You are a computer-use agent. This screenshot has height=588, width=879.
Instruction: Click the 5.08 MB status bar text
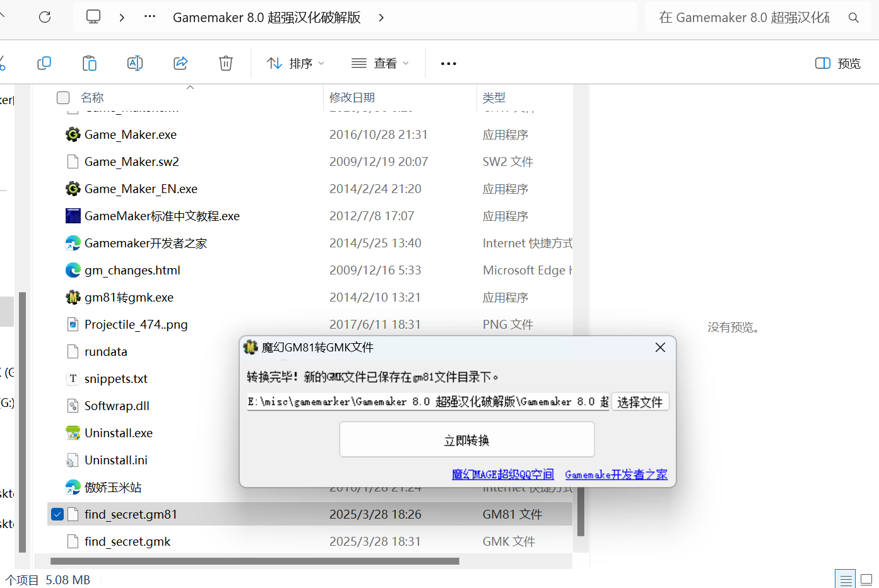(x=68, y=580)
